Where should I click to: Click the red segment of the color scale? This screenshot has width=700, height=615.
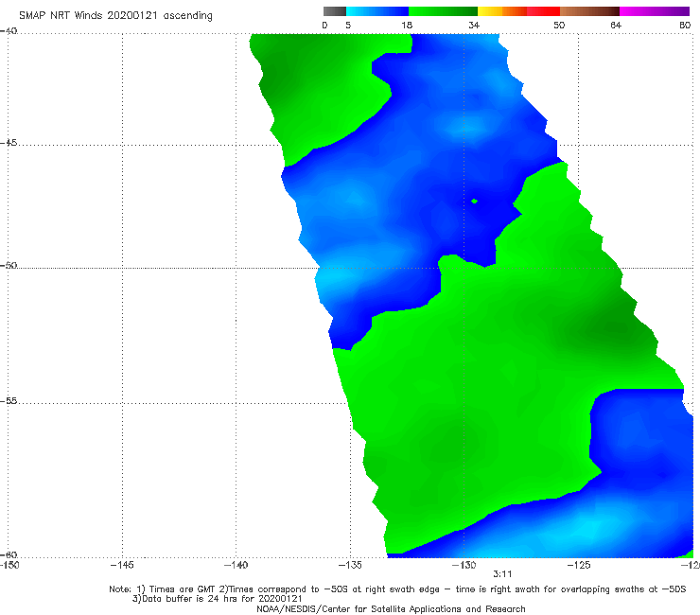543,11
